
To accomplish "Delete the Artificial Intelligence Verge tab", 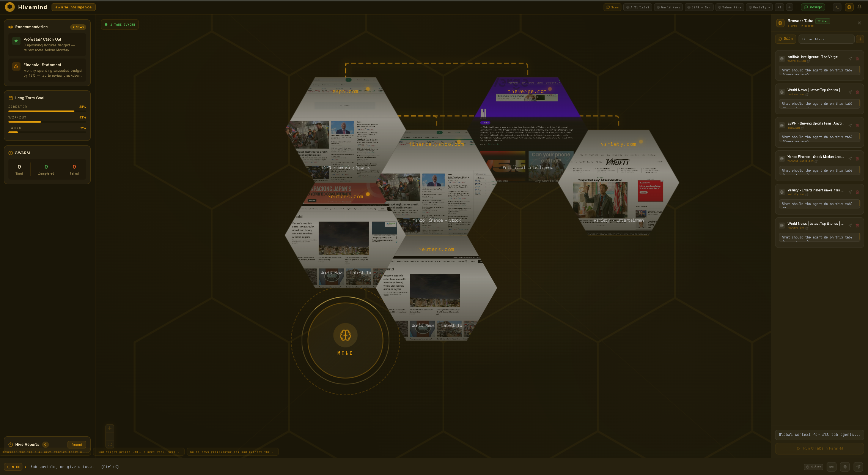I will (x=857, y=58).
